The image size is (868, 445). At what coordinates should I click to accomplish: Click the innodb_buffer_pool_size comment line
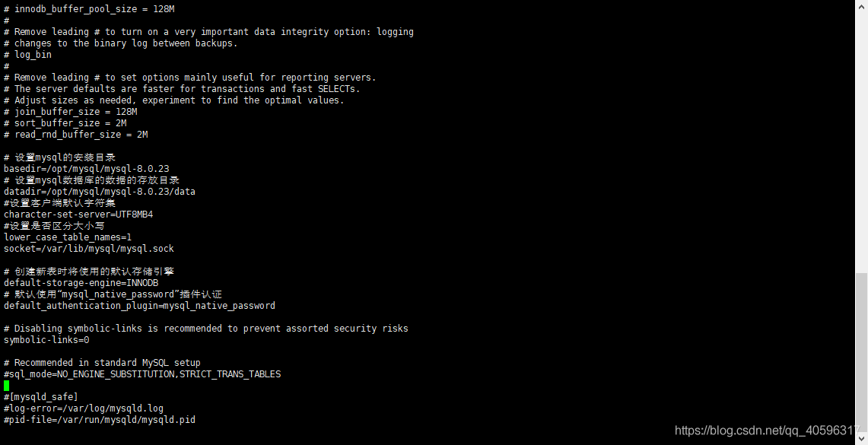point(89,9)
